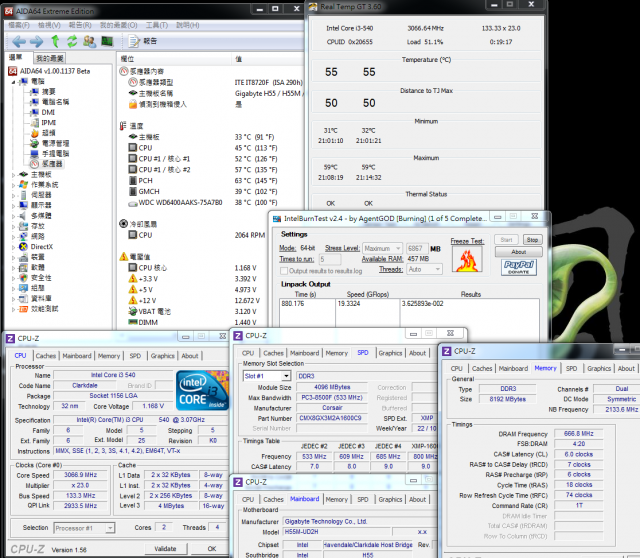Click the About button in IntelBurnTest
The image size is (640, 558).
tap(518, 252)
